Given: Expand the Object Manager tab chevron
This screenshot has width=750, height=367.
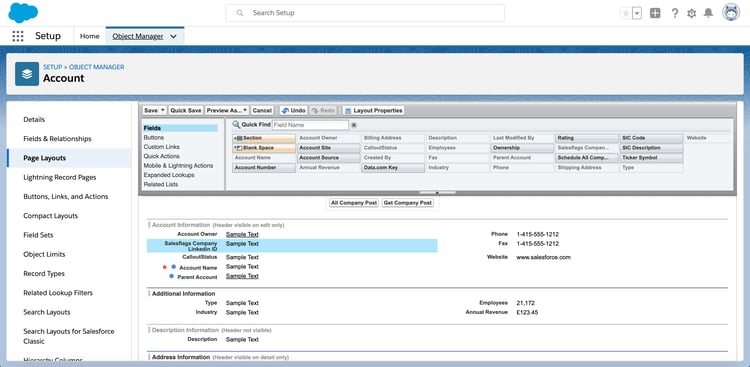Looking at the screenshot, I should point(173,36).
